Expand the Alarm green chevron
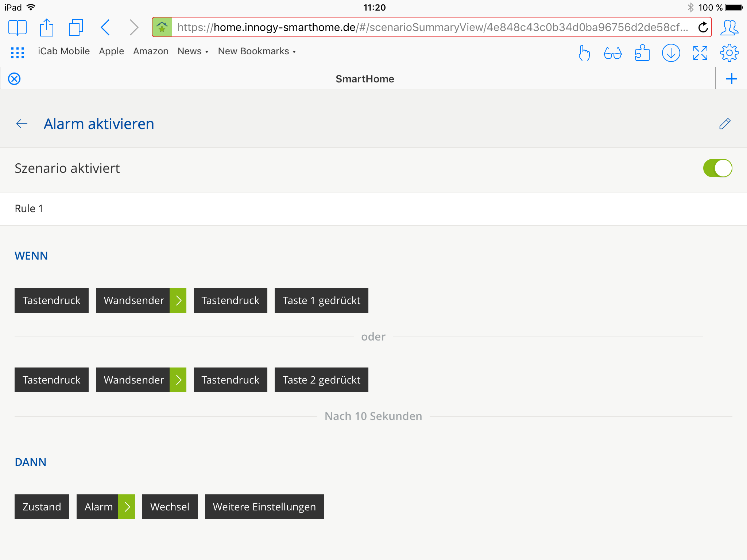 pyautogui.click(x=127, y=507)
